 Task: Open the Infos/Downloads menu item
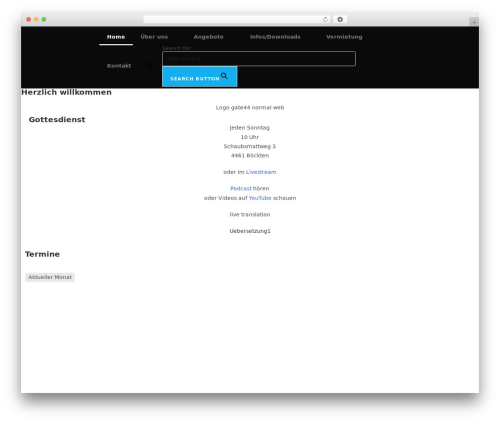[x=275, y=37]
